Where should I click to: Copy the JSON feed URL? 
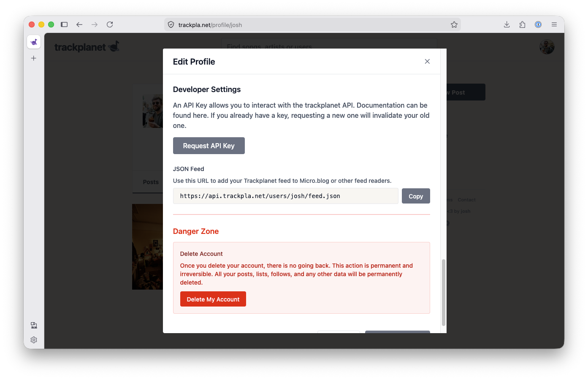tap(416, 196)
